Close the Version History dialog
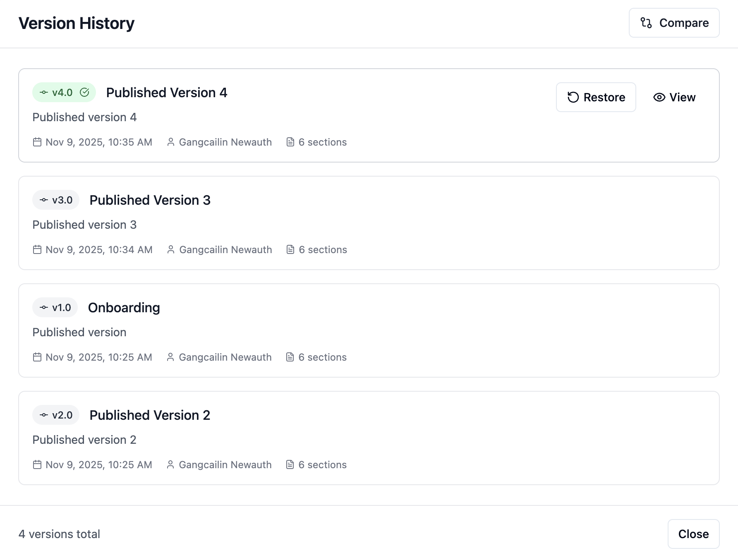 (x=693, y=534)
